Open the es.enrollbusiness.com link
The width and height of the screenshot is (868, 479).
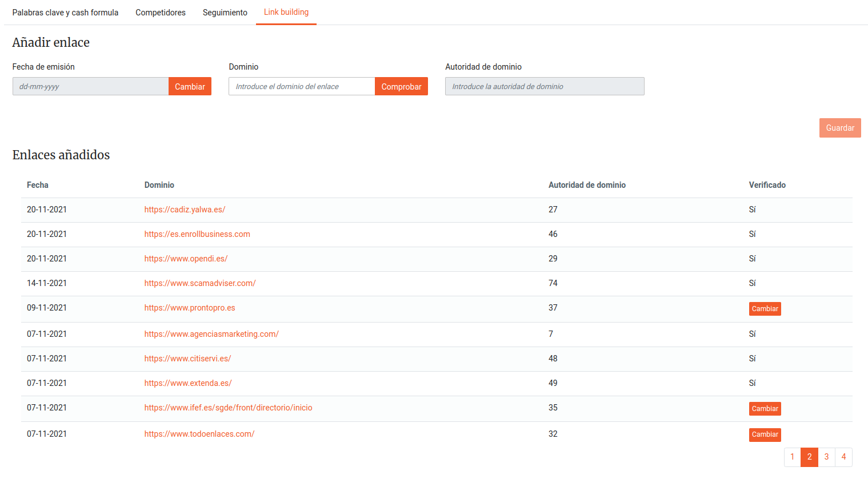[197, 234]
